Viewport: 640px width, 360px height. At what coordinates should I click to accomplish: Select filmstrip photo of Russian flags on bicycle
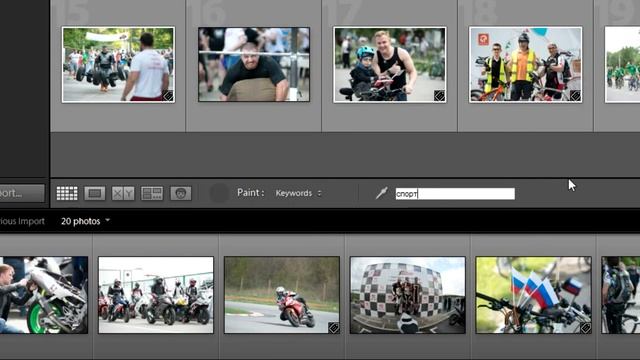click(533, 295)
